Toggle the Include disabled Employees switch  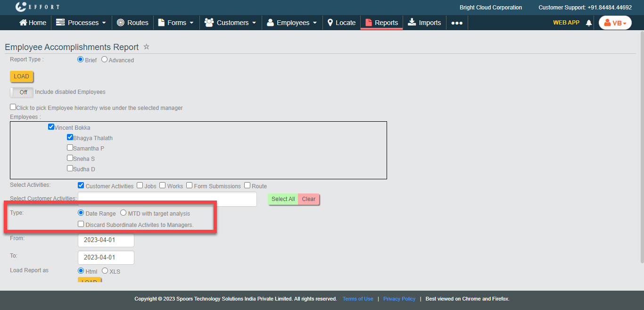click(x=22, y=92)
